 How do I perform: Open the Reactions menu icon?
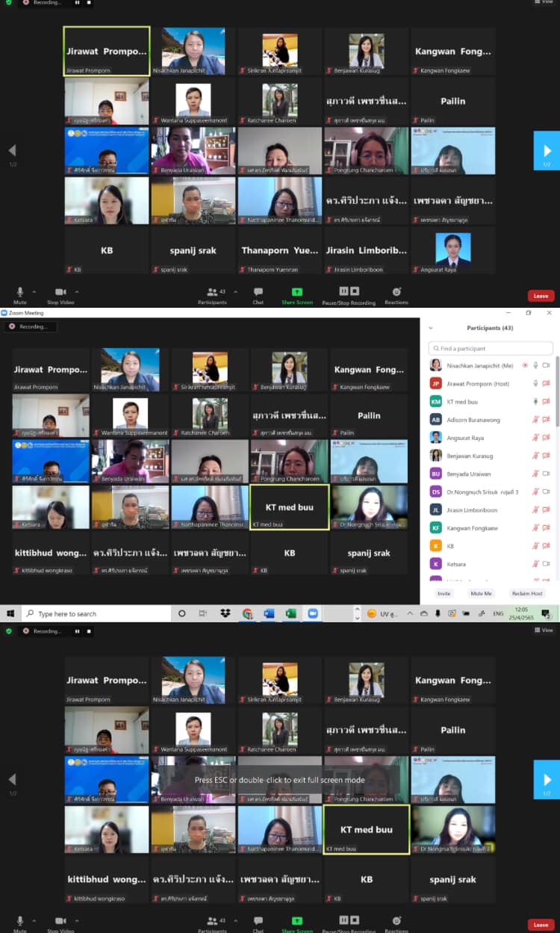396,291
